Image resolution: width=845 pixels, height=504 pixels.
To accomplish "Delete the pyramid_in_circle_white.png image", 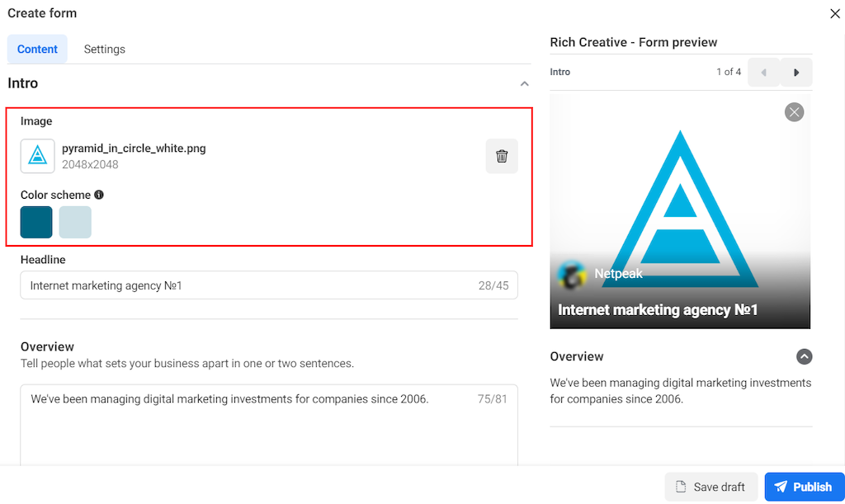I will pos(502,156).
